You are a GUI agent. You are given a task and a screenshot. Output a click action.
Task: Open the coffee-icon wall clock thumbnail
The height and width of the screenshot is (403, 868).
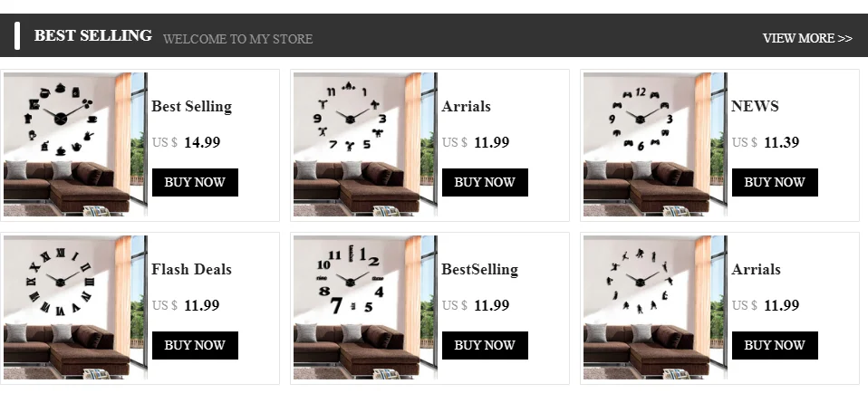[75, 145]
